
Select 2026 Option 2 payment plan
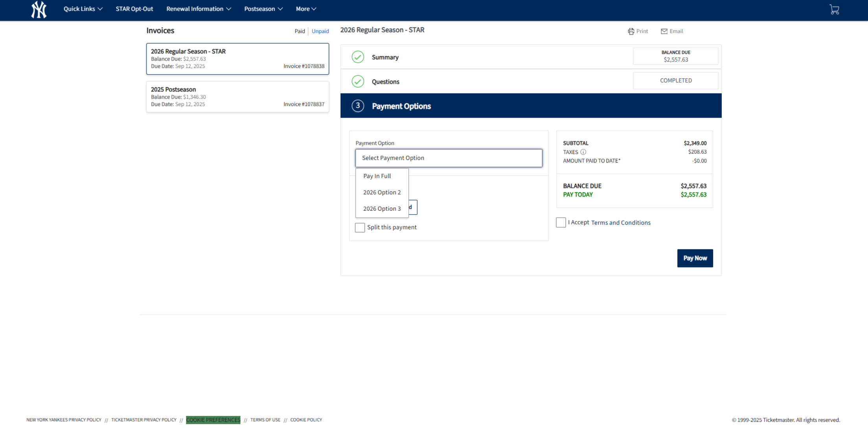click(382, 192)
